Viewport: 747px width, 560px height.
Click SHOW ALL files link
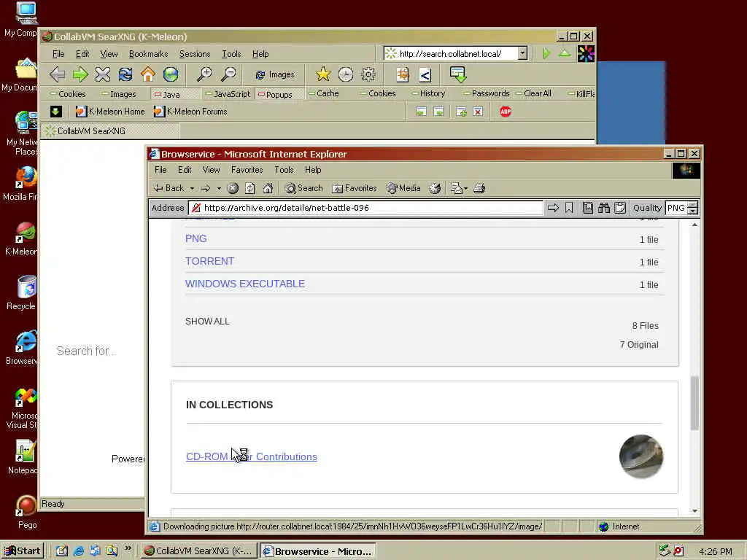click(x=207, y=322)
